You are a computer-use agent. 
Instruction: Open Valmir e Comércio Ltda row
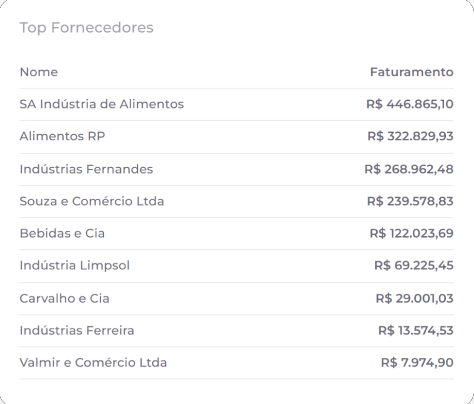[x=236, y=363]
